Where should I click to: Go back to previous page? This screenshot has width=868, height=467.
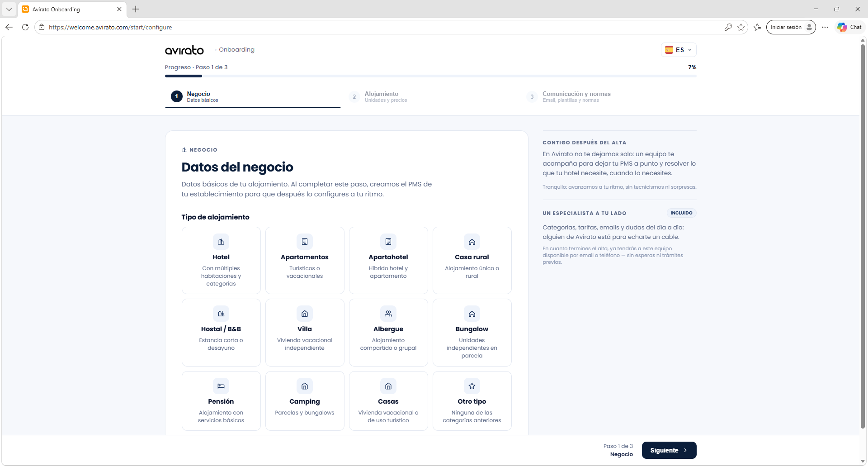pyautogui.click(x=9, y=27)
